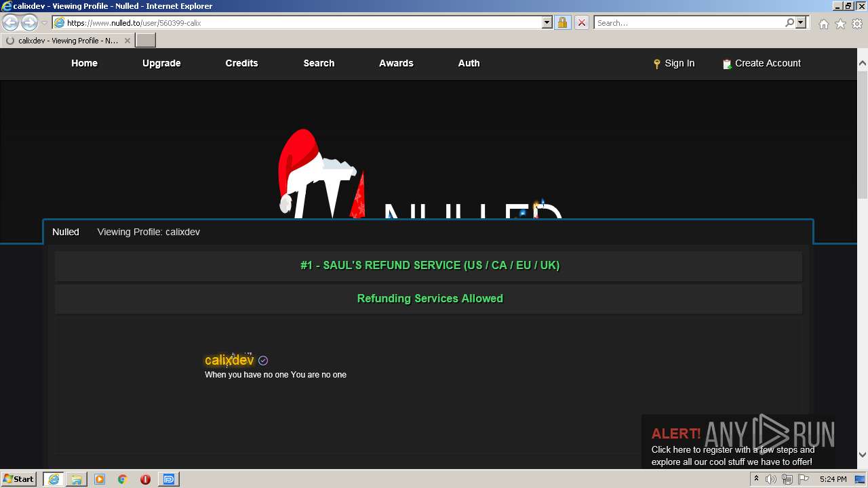The height and width of the screenshot is (488, 868).
Task: Go forward with the browser Forward arrow
Action: 29,23
